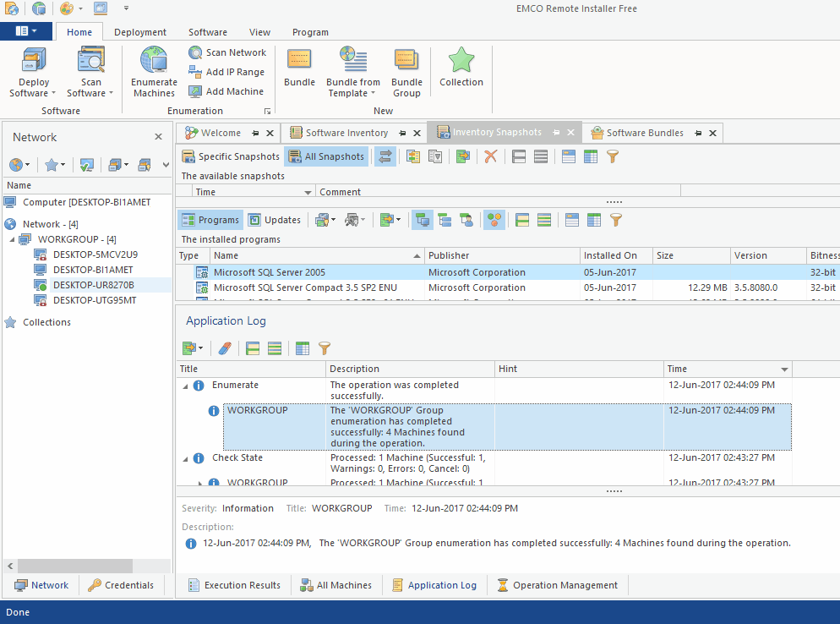The height and width of the screenshot is (624, 840).
Task: Open Time column dropdown in snapshots
Action: (x=308, y=192)
